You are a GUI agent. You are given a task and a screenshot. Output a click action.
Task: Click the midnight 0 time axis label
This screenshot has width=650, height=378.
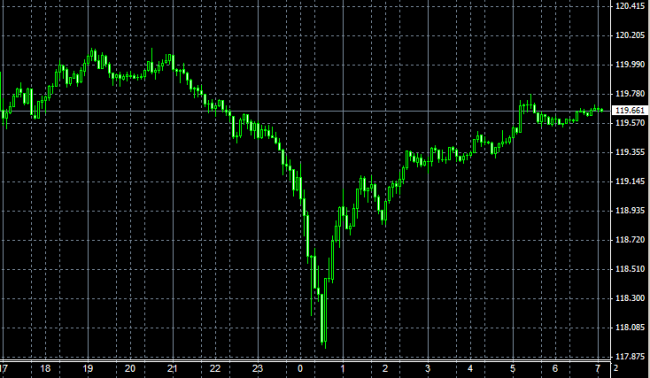pos(300,368)
